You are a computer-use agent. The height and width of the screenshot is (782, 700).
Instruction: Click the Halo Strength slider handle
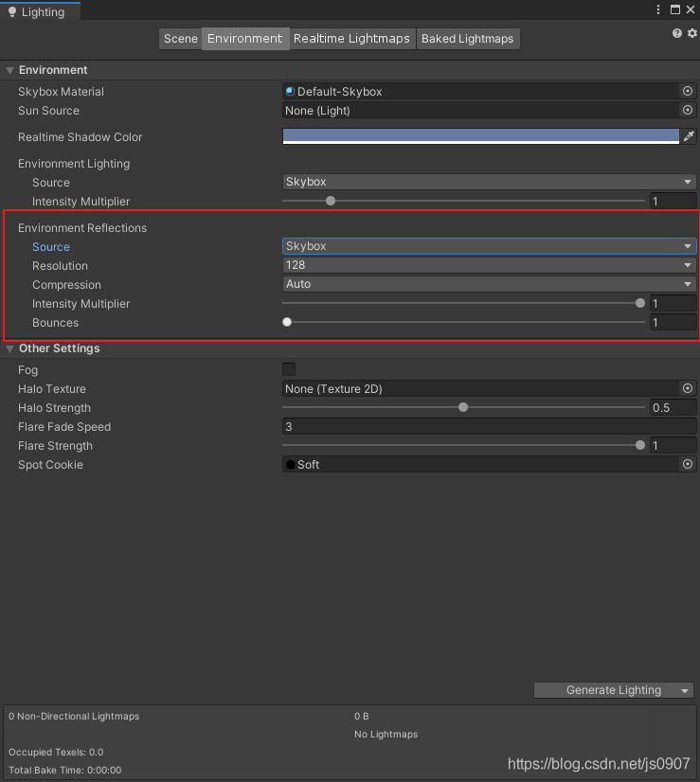point(463,407)
